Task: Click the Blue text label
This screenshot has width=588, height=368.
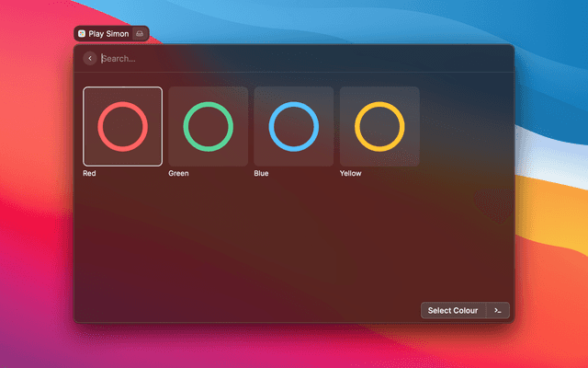Action: (x=262, y=173)
